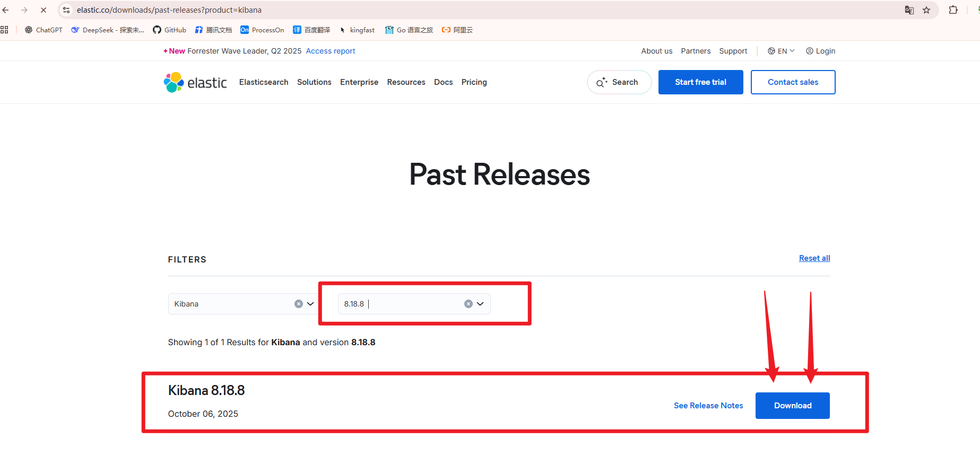Open the apps grid in bookmarks bar
The image size is (980, 473).
(x=4, y=30)
